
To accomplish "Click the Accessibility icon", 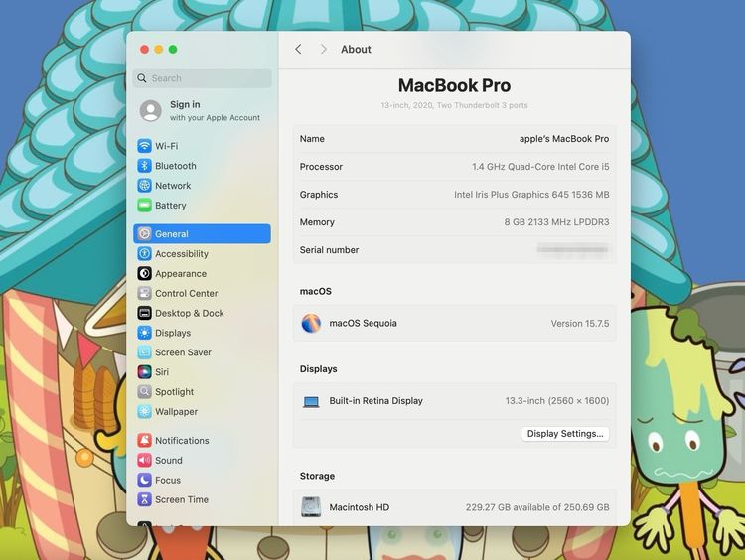I will click(145, 254).
